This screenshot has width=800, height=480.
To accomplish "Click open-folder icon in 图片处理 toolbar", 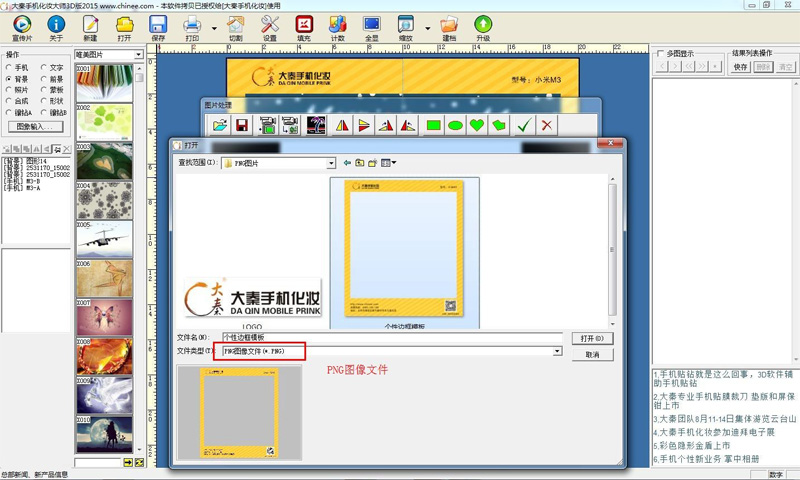I will click(x=220, y=125).
